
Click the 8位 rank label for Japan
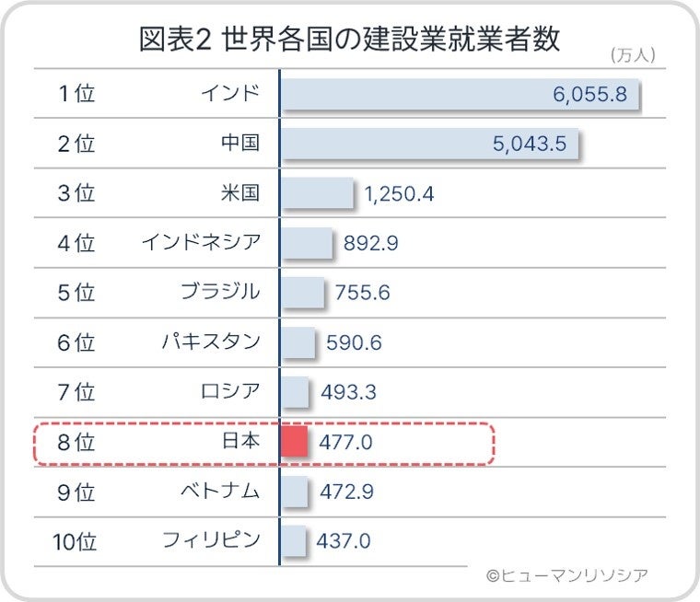click(x=76, y=442)
